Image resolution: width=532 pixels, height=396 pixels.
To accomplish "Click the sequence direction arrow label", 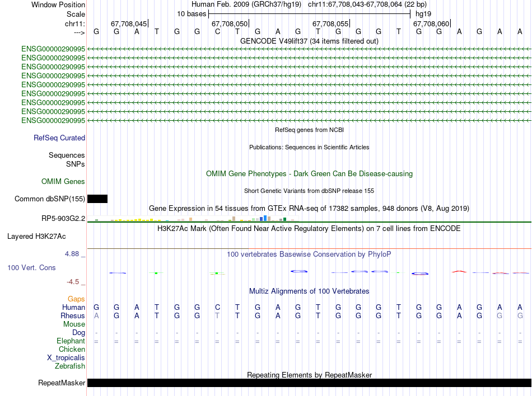I will 79,32.
